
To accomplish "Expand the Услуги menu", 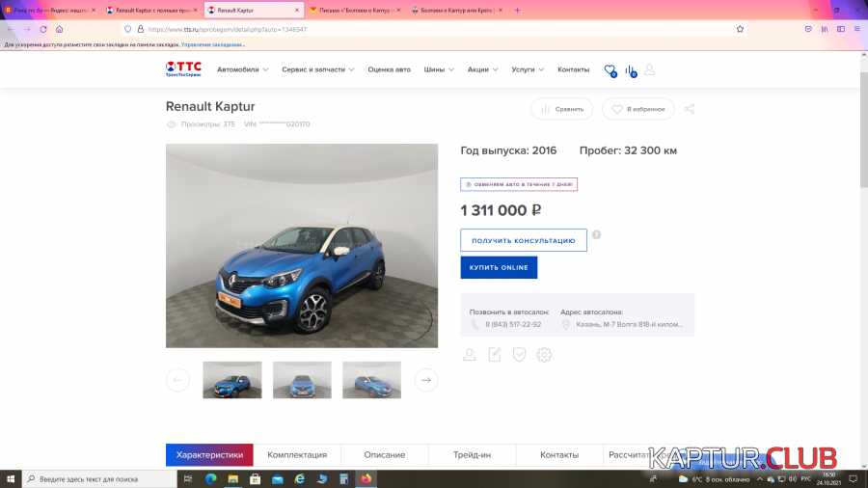I will click(528, 69).
